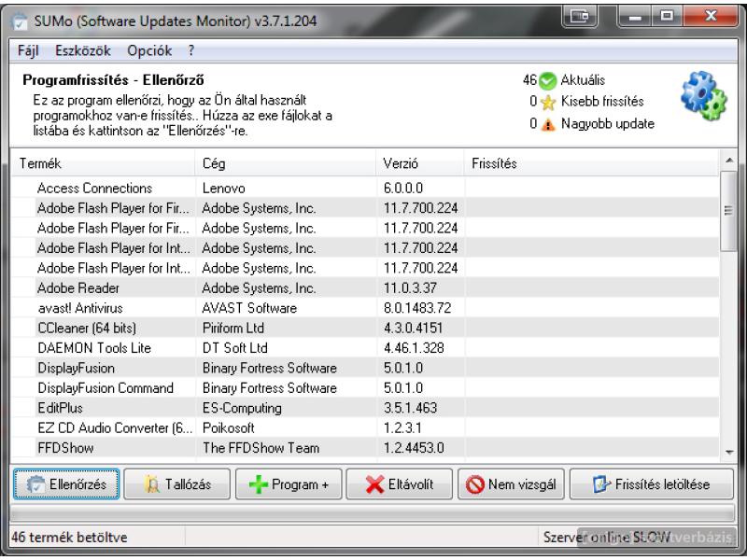Viewport: 747px width, 560px height.
Task: Click the vertical scrollbar thumb
Action: point(728,211)
